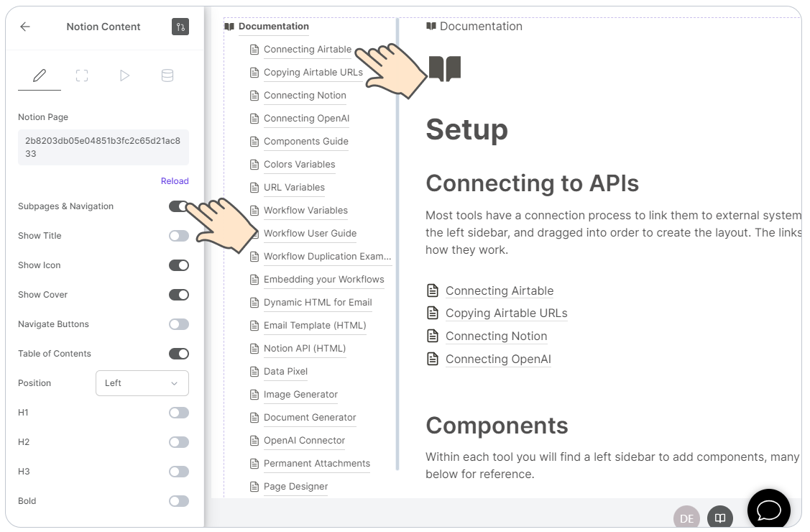Viewport: 810px width, 532px height.
Task: Click the sidebar vertical scrollbar
Action: click(x=397, y=244)
